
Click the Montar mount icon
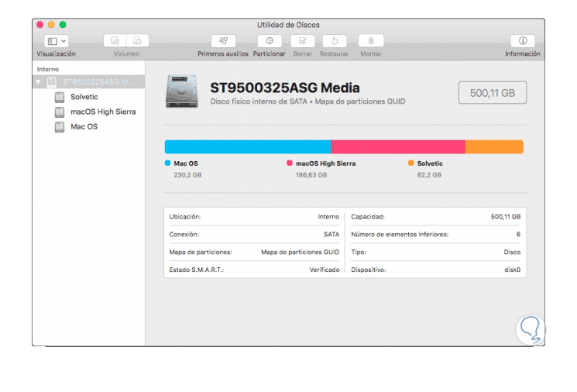[371, 40]
